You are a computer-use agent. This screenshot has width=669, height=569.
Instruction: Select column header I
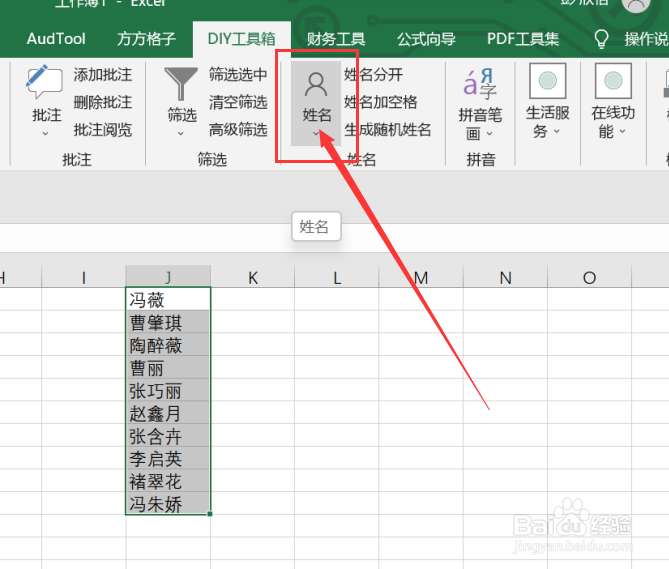84,277
